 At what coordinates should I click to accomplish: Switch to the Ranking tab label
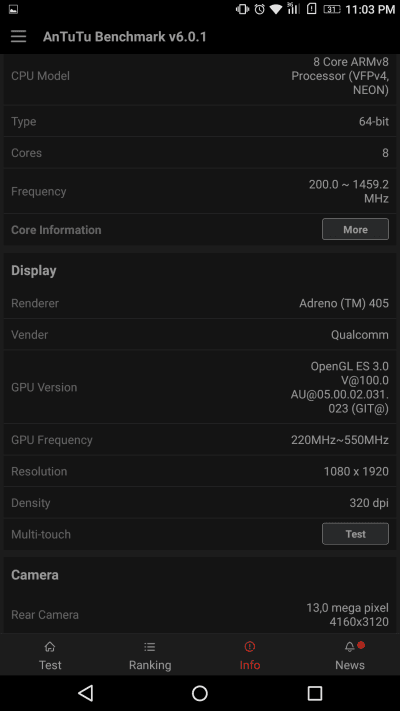[150, 665]
